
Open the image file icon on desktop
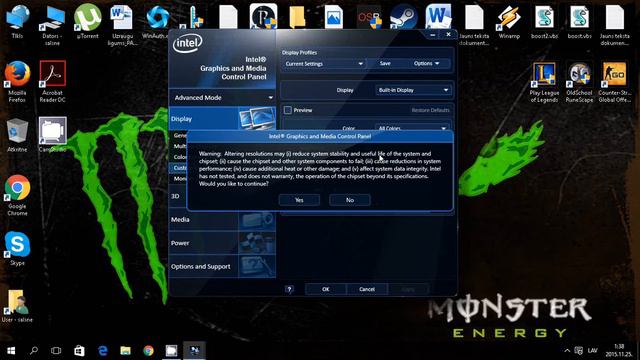[333, 17]
